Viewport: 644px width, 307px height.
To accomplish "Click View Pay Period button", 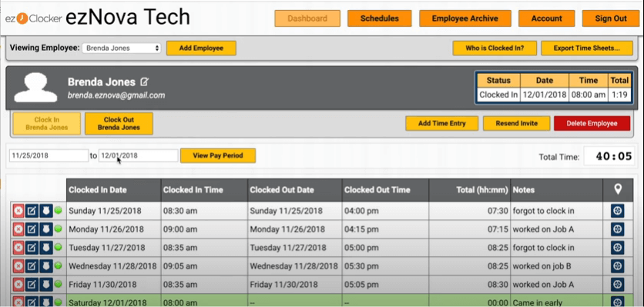I will pos(218,155).
